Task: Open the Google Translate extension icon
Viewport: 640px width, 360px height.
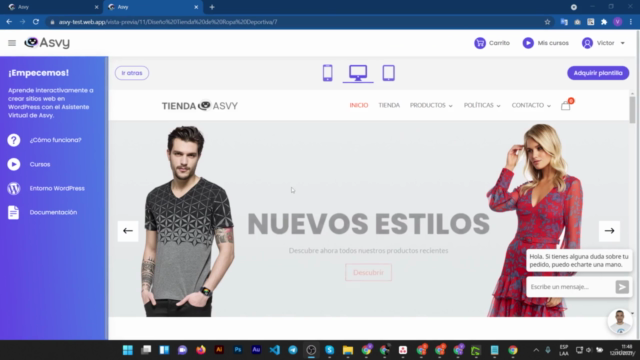Action: [564, 22]
